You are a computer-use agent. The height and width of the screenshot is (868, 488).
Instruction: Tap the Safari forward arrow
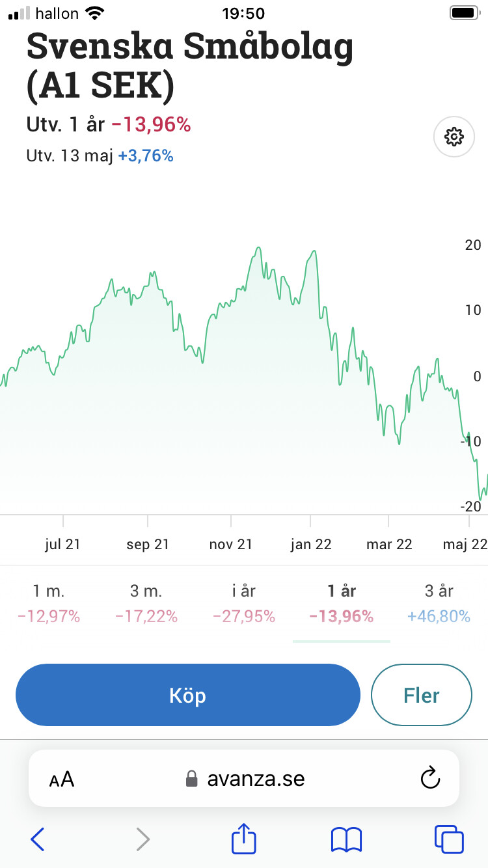tap(142, 839)
